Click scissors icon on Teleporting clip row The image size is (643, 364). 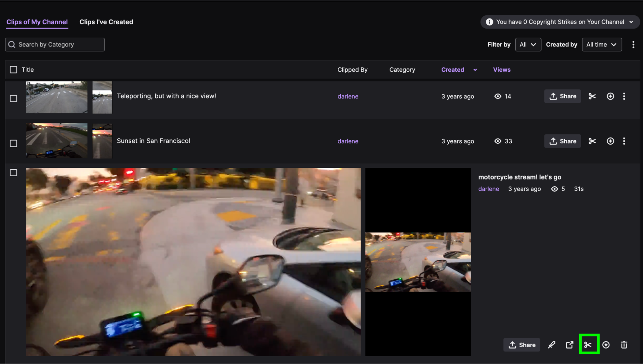point(592,96)
